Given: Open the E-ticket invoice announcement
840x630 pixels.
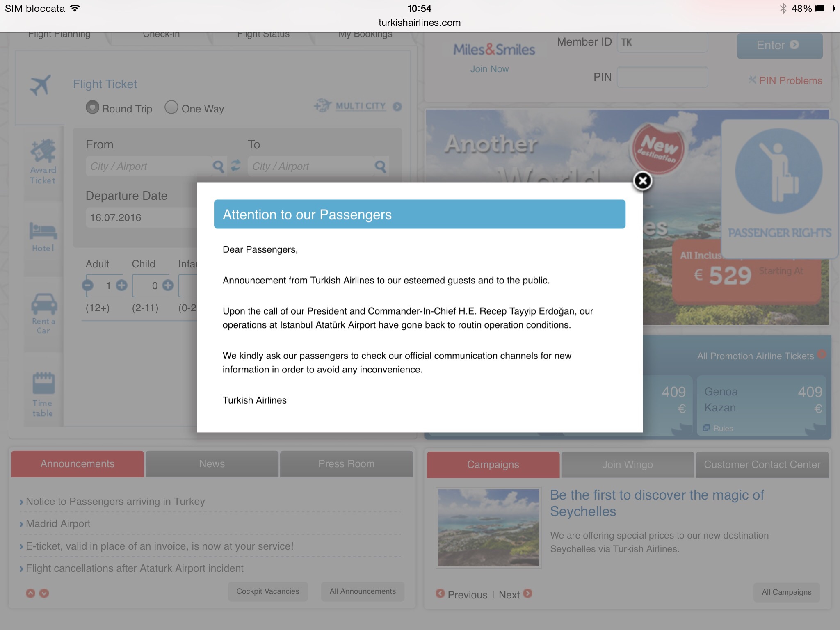Looking at the screenshot, I should (160, 546).
